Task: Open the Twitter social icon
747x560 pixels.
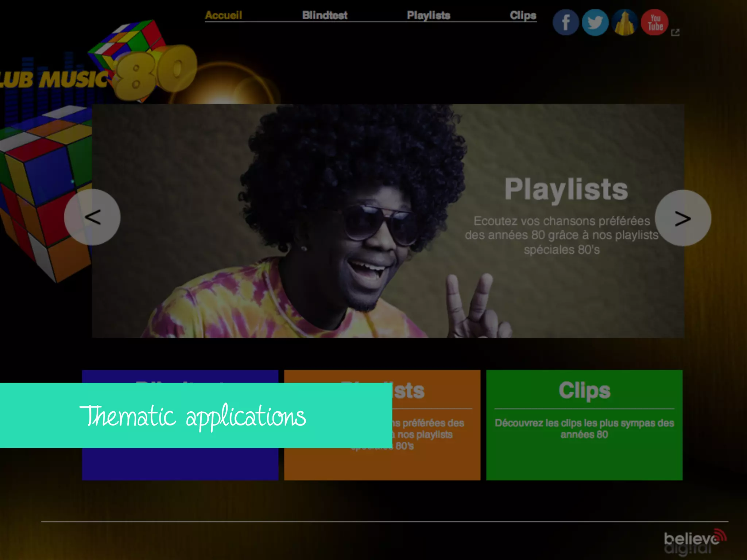Action: [595, 22]
